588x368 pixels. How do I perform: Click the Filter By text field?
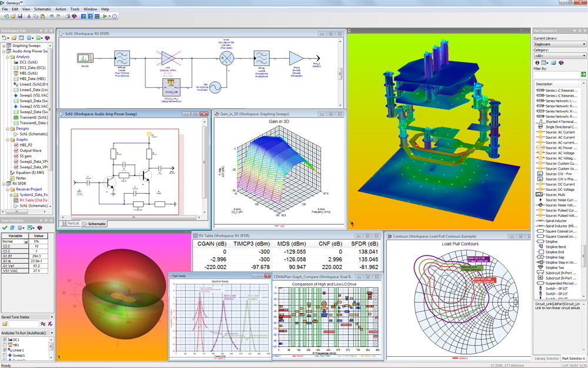tap(556, 75)
